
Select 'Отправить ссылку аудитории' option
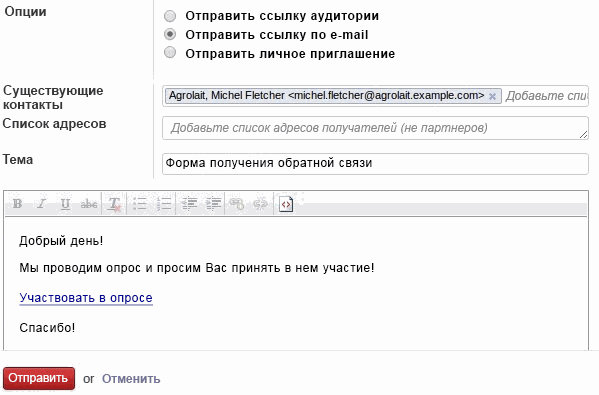click(x=170, y=16)
